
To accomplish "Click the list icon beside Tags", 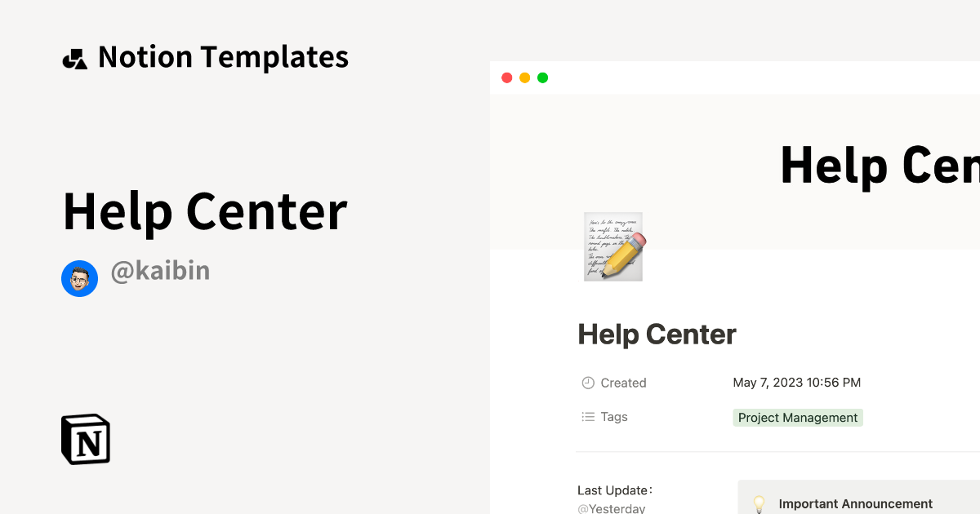I will click(x=588, y=417).
